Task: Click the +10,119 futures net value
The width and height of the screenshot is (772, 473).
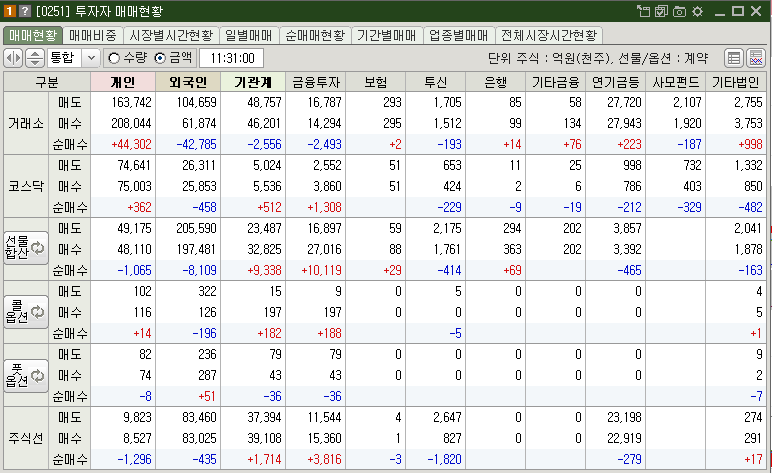Action: pos(322,270)
